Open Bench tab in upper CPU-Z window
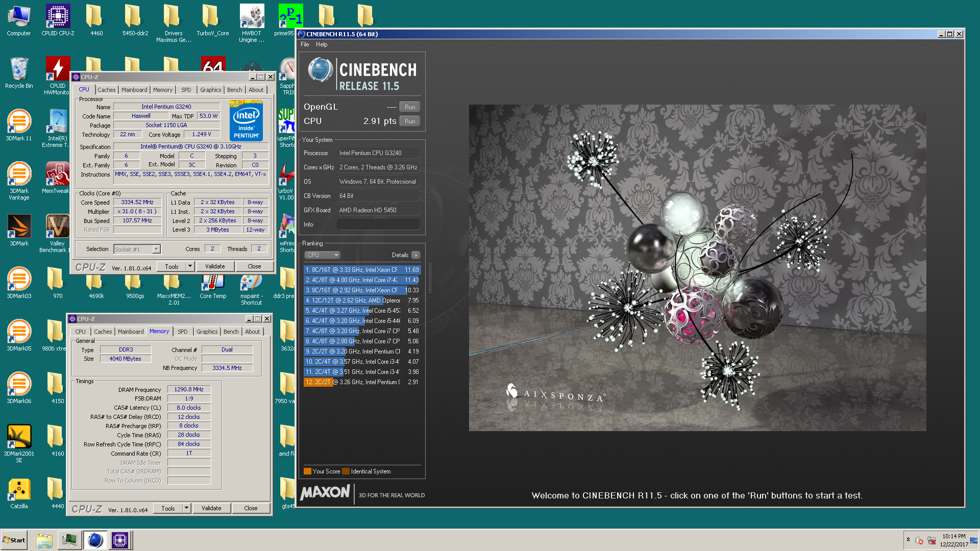The width and height of the screenshot is (980, 551). [235, 90]
